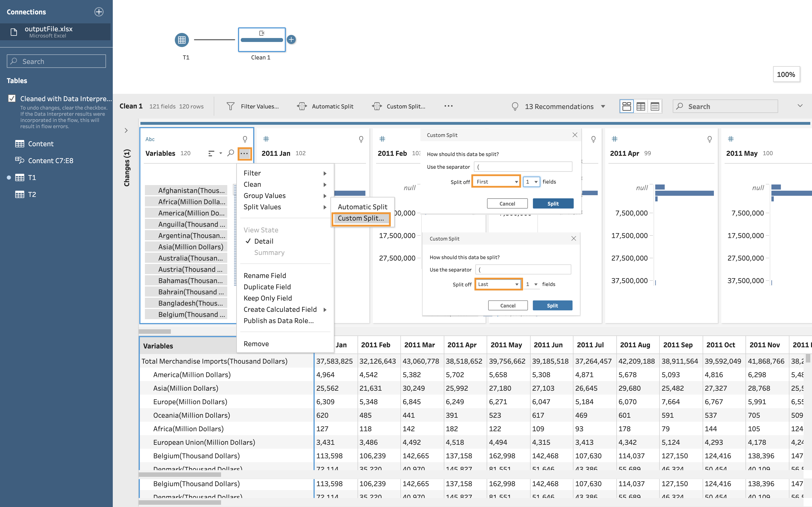Open Variables field more options menu

pos(244,154)
